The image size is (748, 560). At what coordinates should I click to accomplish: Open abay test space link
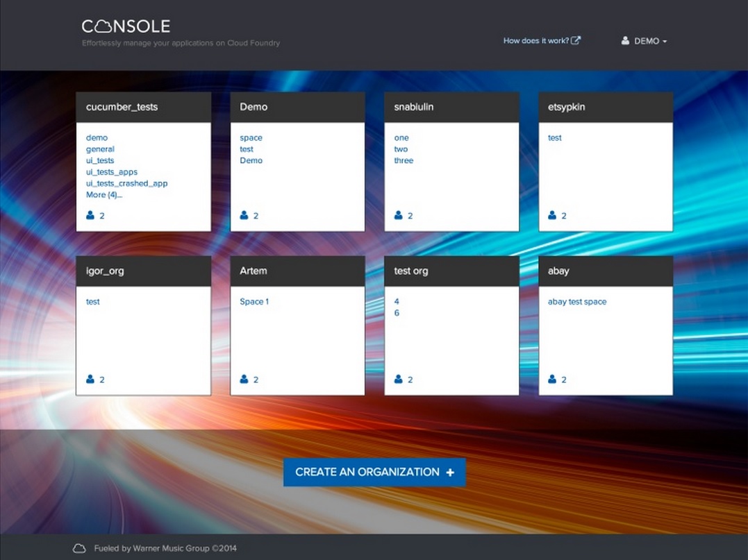(x=577, y=302)
